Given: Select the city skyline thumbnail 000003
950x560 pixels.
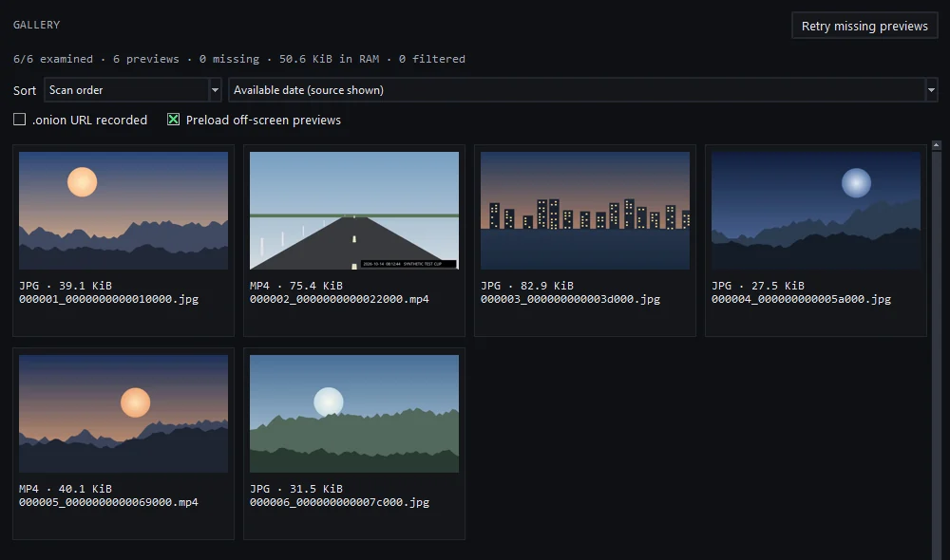Looking at the screenshot, I should [585, 211].
